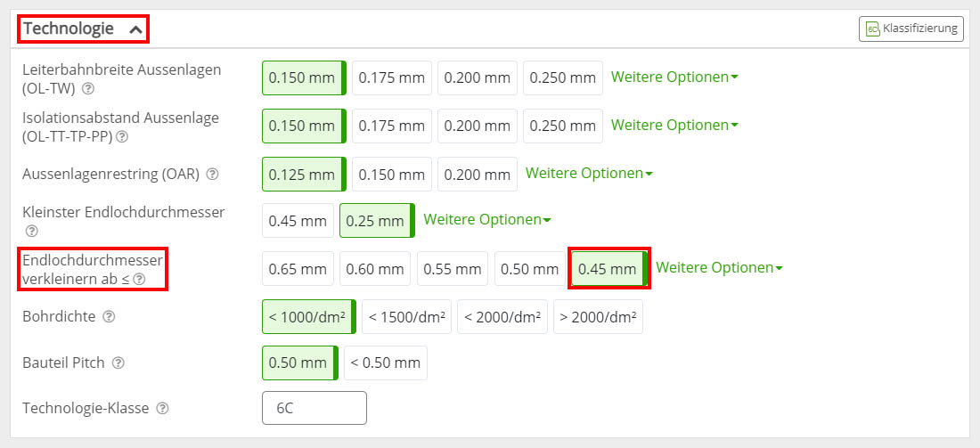The image size is (980, 448).
Task: Click the Klassifizierung button
Action: (911, 29)
